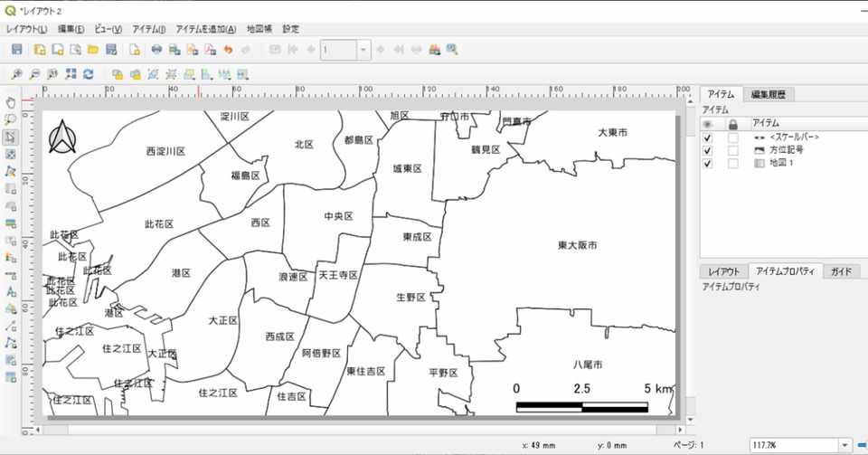The image size is (868, 455).
Task: Open the 設定 menu
Action: pos(290,29)
